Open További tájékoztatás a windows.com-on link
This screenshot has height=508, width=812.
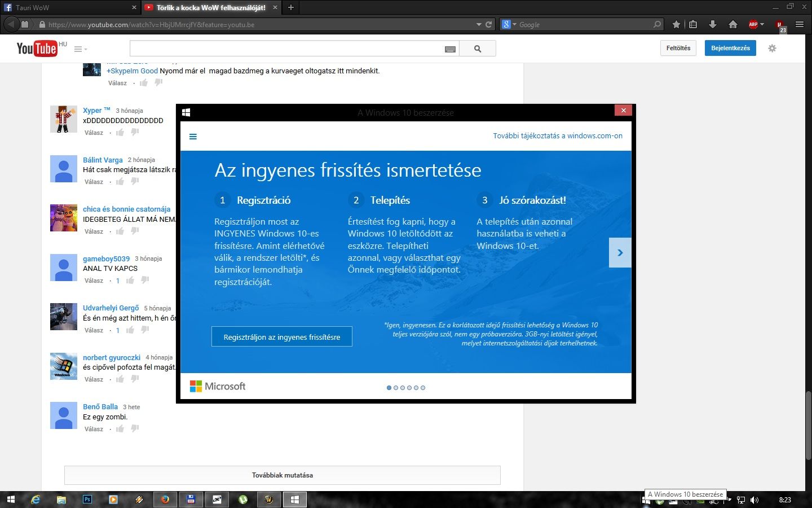tap(558, 135)
